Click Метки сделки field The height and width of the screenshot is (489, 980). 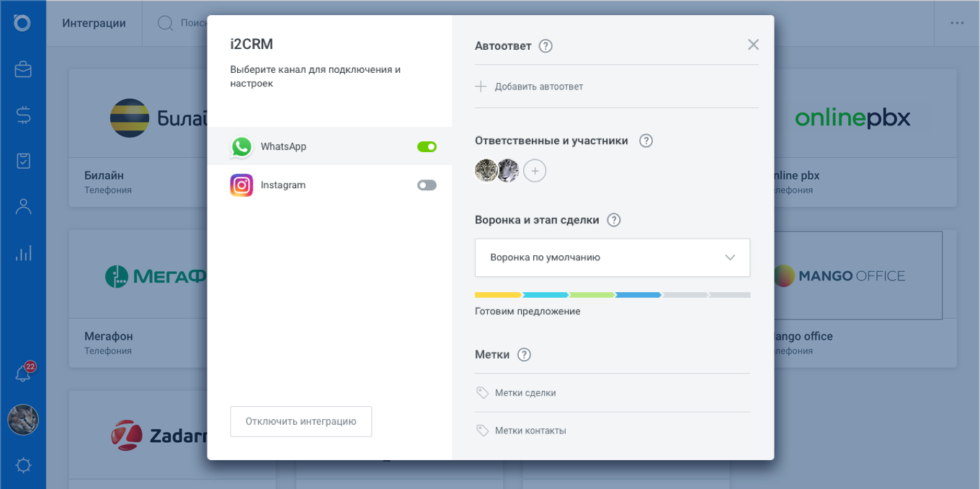(x=612, y=393)
